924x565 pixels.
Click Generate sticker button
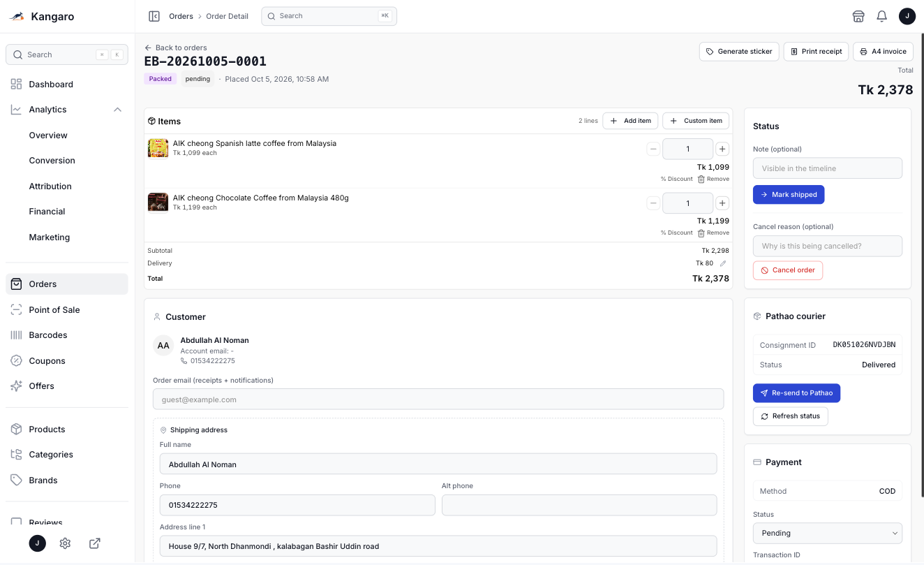[x=739, y=52]
